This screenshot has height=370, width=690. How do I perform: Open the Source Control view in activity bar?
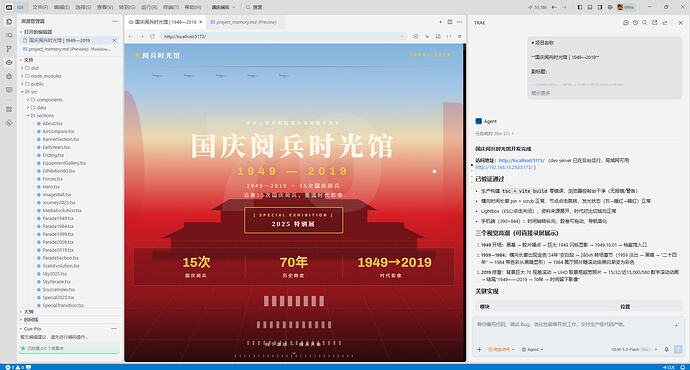[9, 49]
